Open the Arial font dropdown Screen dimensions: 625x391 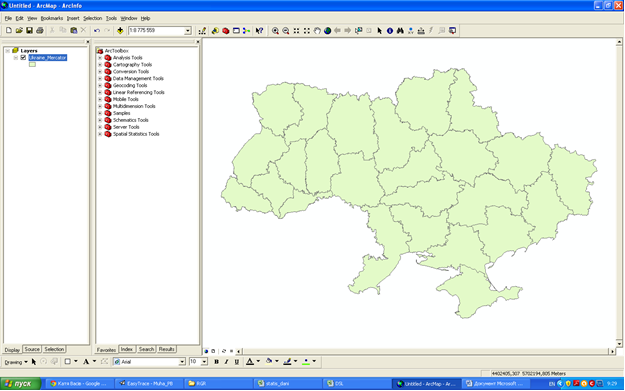click(x=182, y=362)
